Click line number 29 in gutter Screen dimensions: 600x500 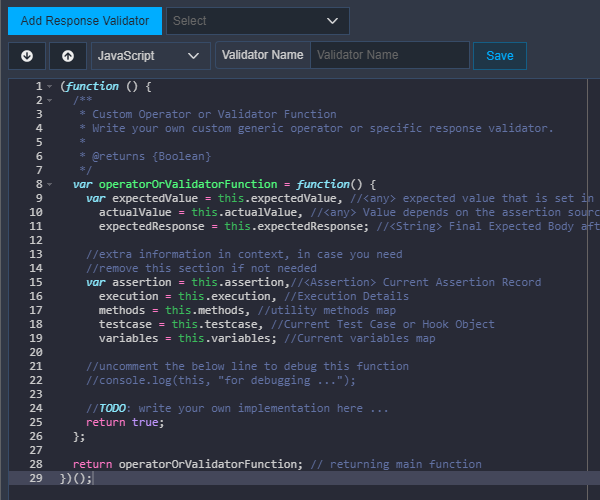click(36, 478)
